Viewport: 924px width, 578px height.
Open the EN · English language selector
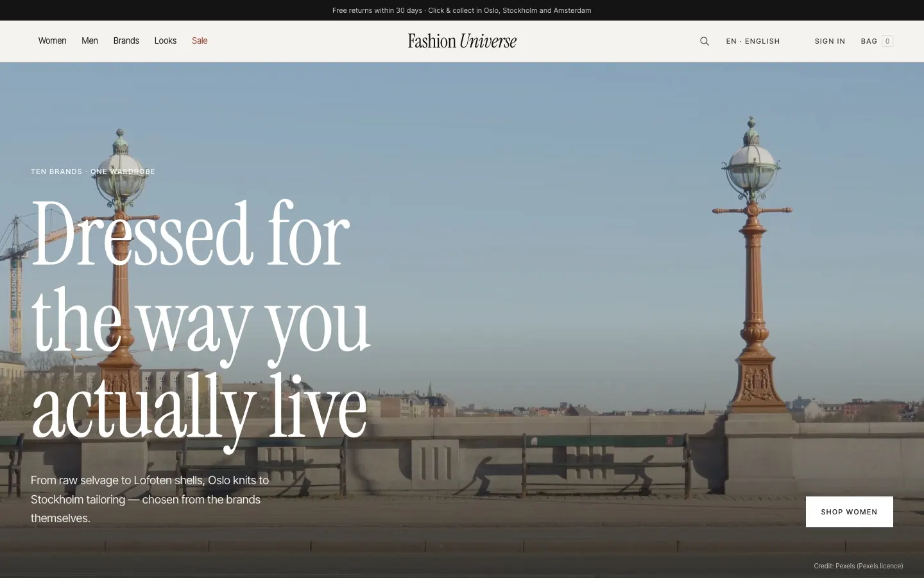tap(753, 41)
